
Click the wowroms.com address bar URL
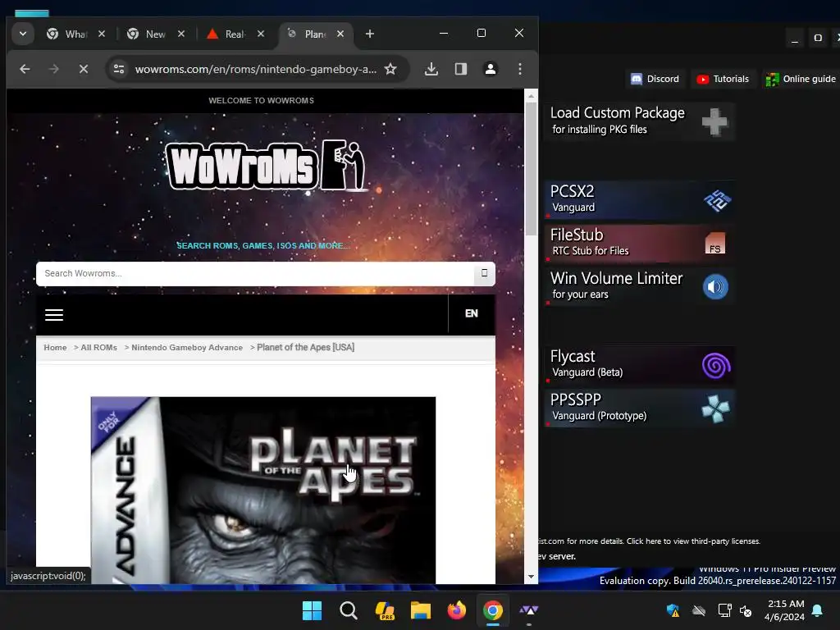click(x=256, y=69)
